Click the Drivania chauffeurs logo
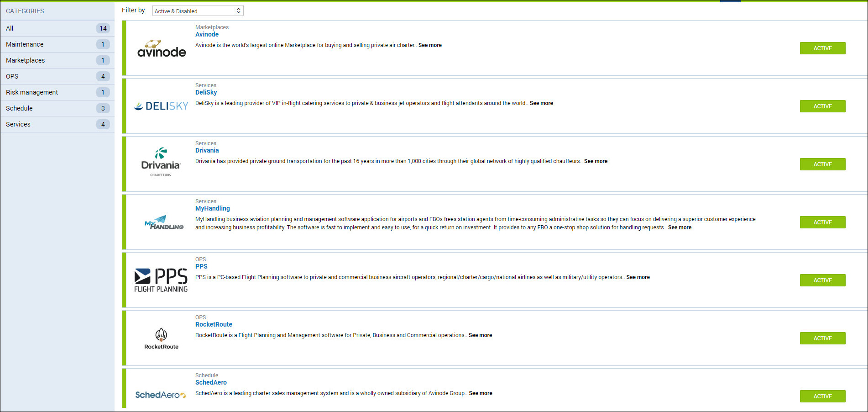Image resolution: width=868 pixels, height=412 pixels. point(161,162)
